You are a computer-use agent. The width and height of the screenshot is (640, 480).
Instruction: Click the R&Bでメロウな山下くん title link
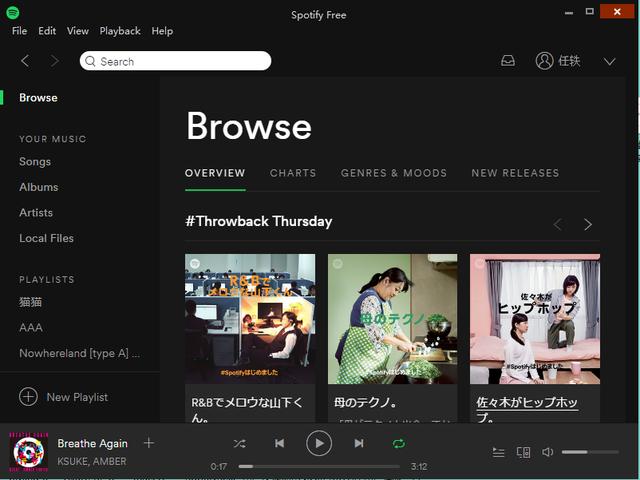click(247, 409)
